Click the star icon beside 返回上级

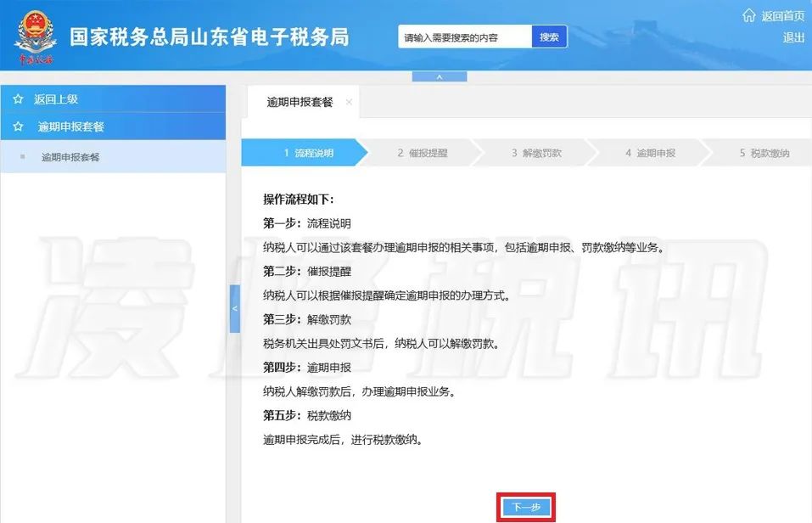click(18, 99)
